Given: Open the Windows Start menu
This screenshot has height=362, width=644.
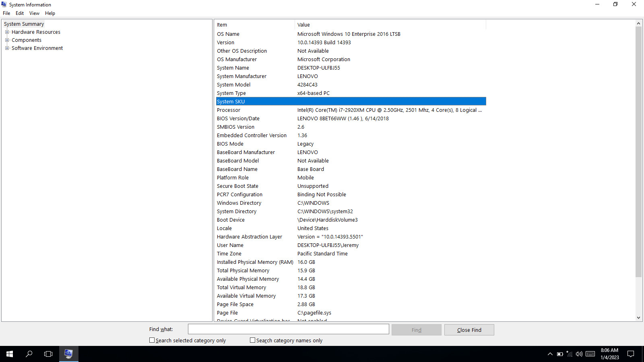Looking at the screenshot, I should tap(10, 354).
